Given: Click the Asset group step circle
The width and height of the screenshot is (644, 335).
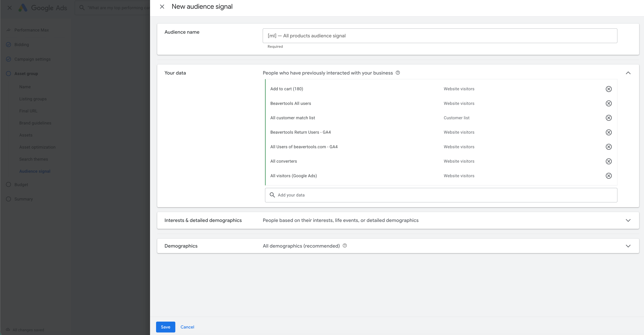Looking at the screenshot, I should click(x=9, y=74).
